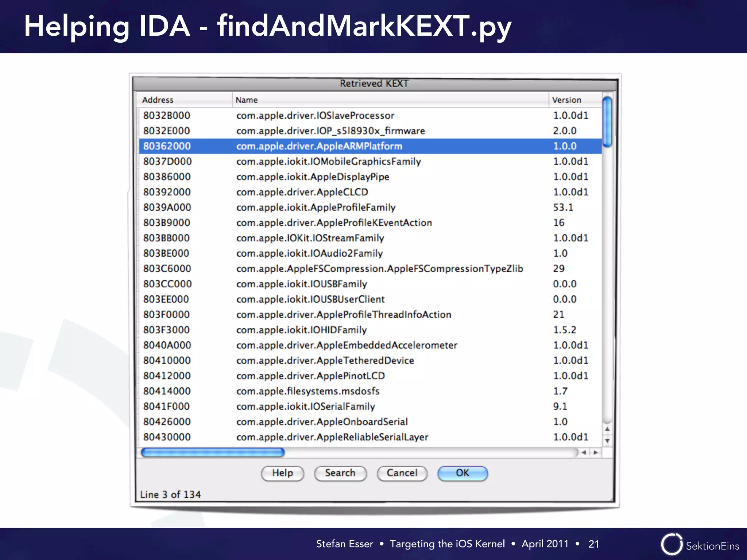Sort by the Address column header
This screenshot has height=560, width=747.
(184, 100)
